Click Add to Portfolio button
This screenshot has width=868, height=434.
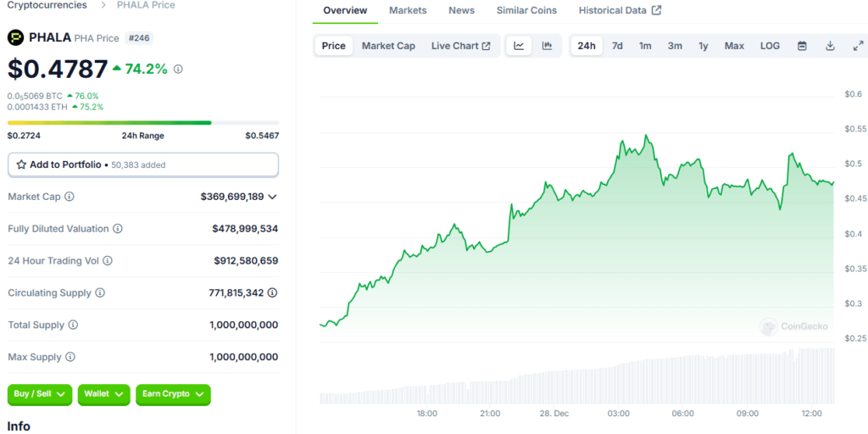coord(142,164)
